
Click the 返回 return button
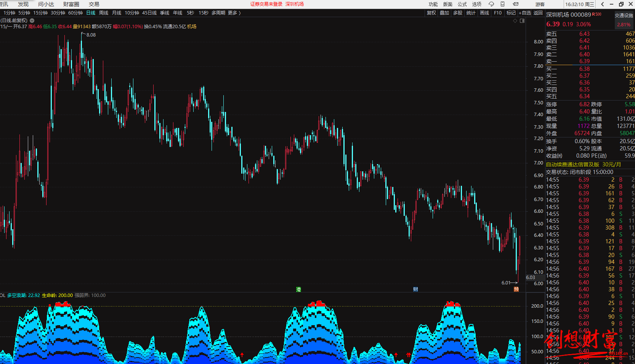coord(538,13)
